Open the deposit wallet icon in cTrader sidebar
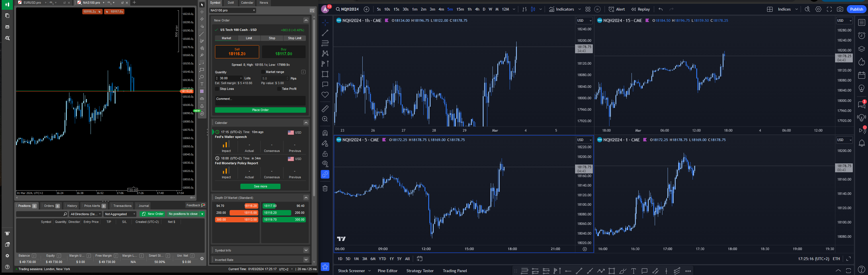Viewport: 868px width, 275px height. (7, 245)
